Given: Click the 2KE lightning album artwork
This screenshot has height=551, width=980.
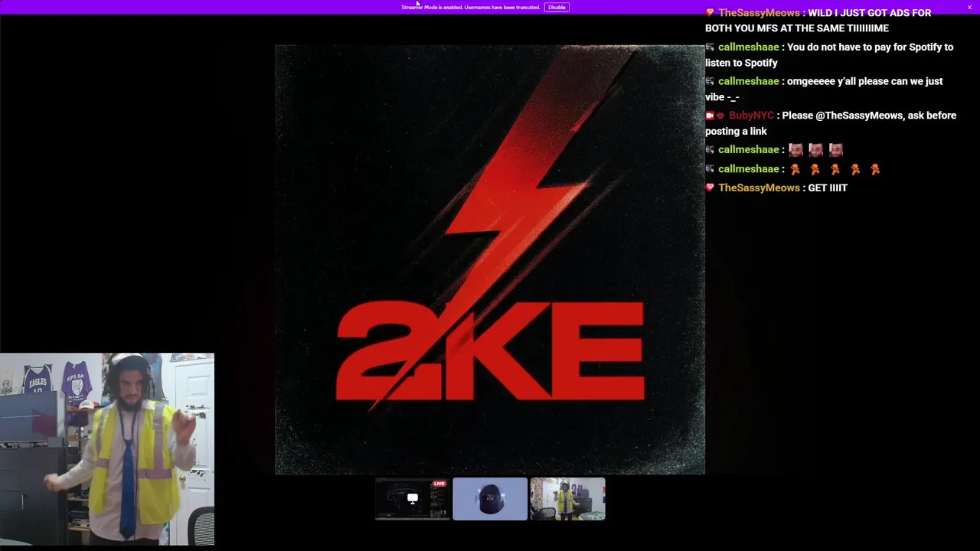Looking at the screenshot, I should pyautogui.click(x=490, y=259).
